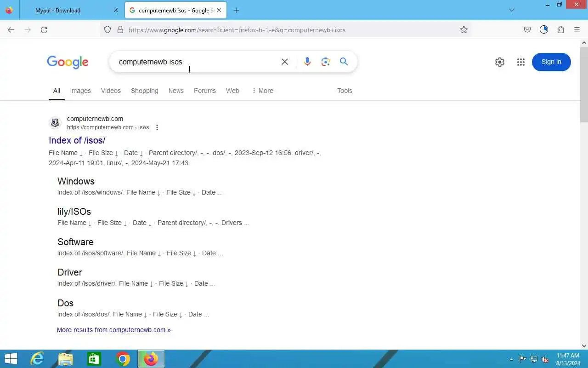Viewport: 588px width, 368px height.
Task: Click the browser back arrow
Action: point(11,30)
